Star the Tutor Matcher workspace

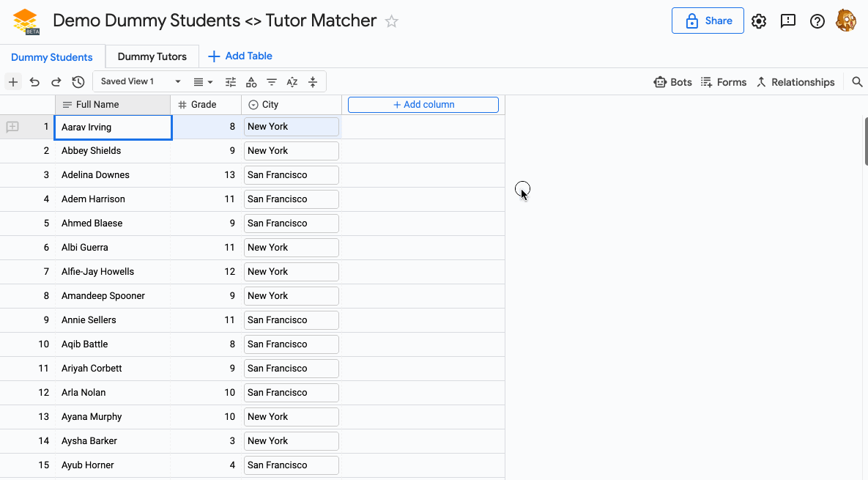(x=391, y=21)
